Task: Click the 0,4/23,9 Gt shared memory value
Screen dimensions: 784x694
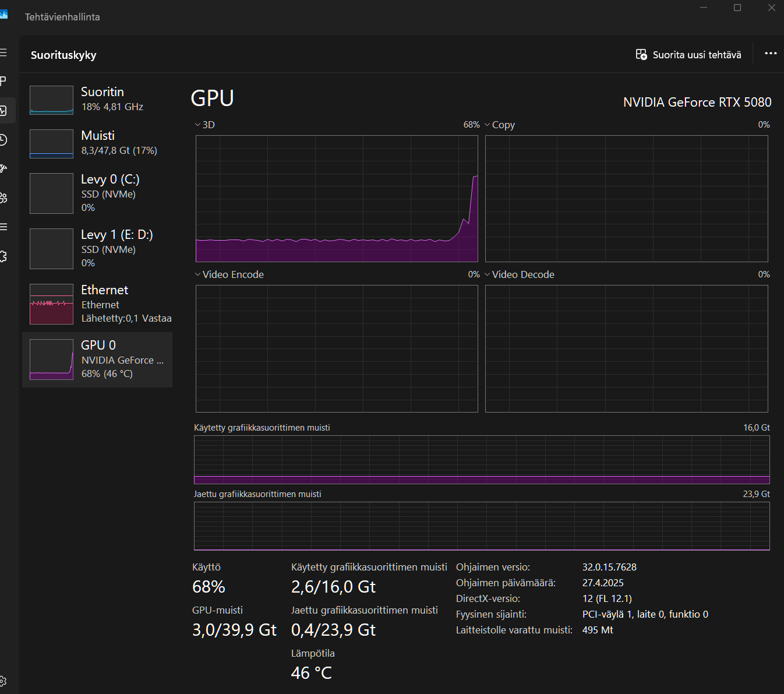Action: pos(333,630)
